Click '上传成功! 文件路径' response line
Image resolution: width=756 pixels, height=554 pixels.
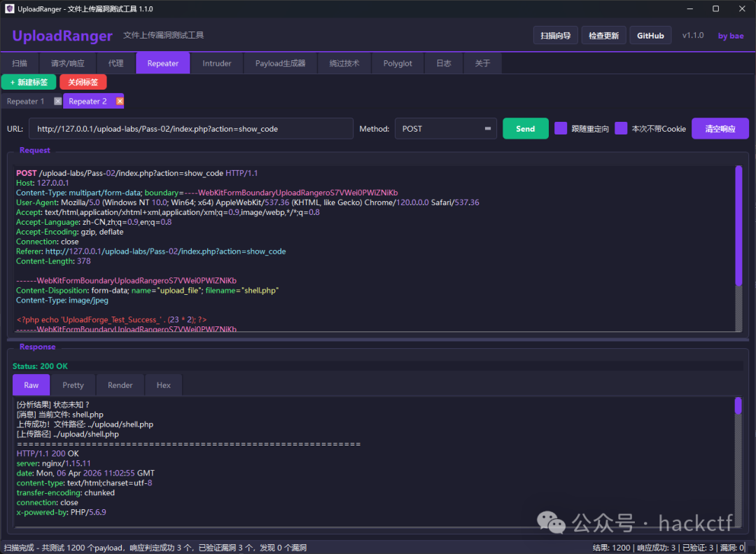(x=85, y=424)
